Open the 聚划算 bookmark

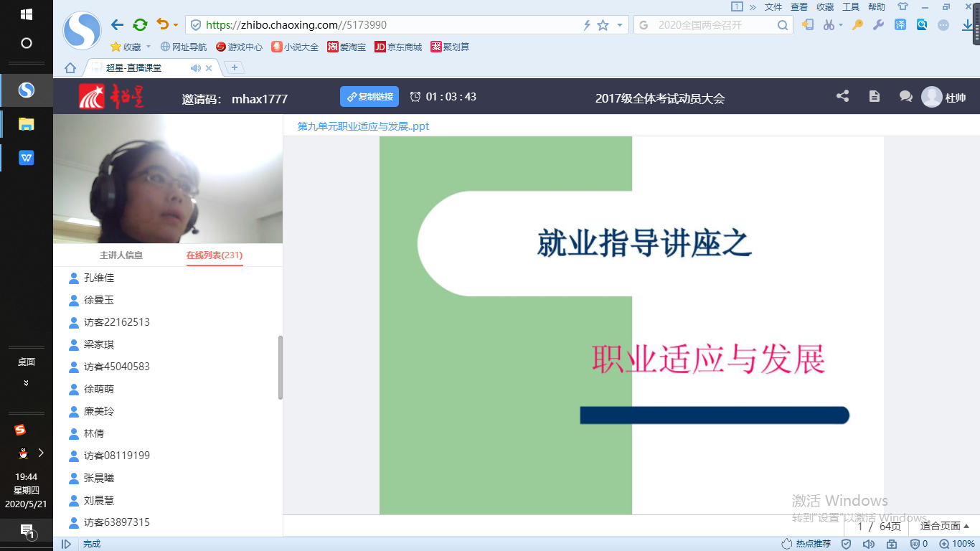450,47
